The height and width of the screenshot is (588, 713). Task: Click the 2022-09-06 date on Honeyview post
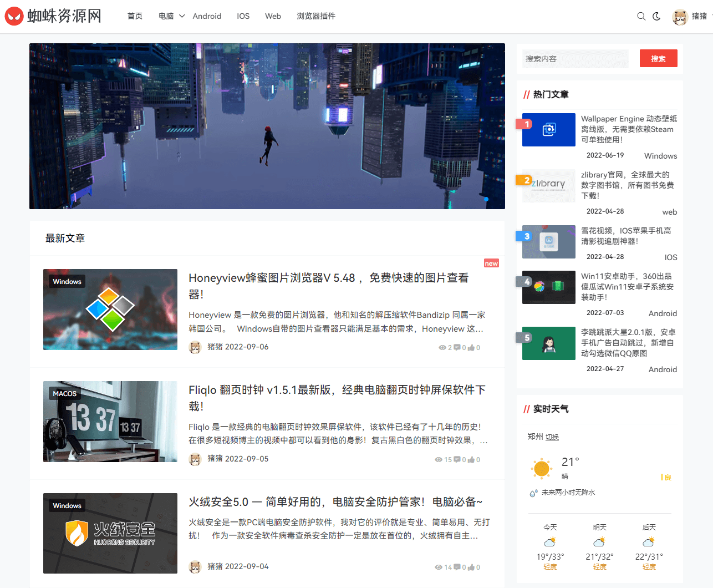[x=247, y=347]
